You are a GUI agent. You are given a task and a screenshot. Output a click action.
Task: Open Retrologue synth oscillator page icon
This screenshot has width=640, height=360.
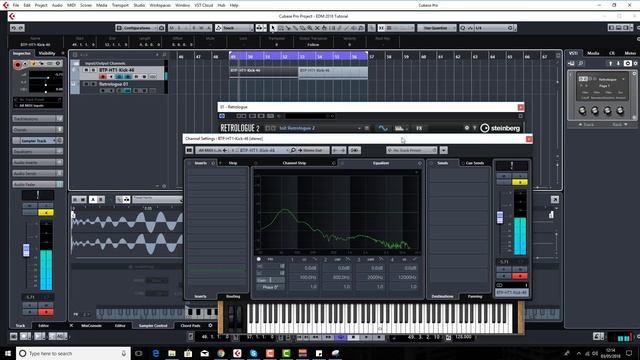coord(383,128)
